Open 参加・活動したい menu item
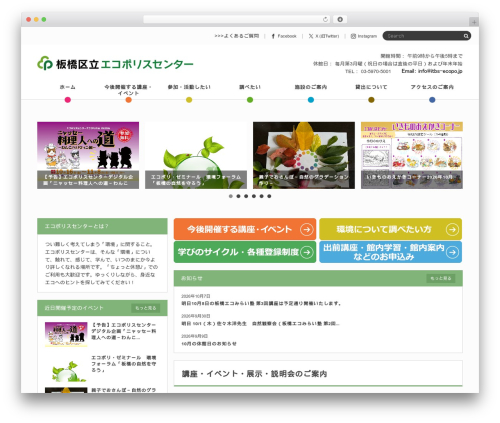Viewport: 500px width, 423px height. pos(189,87)
